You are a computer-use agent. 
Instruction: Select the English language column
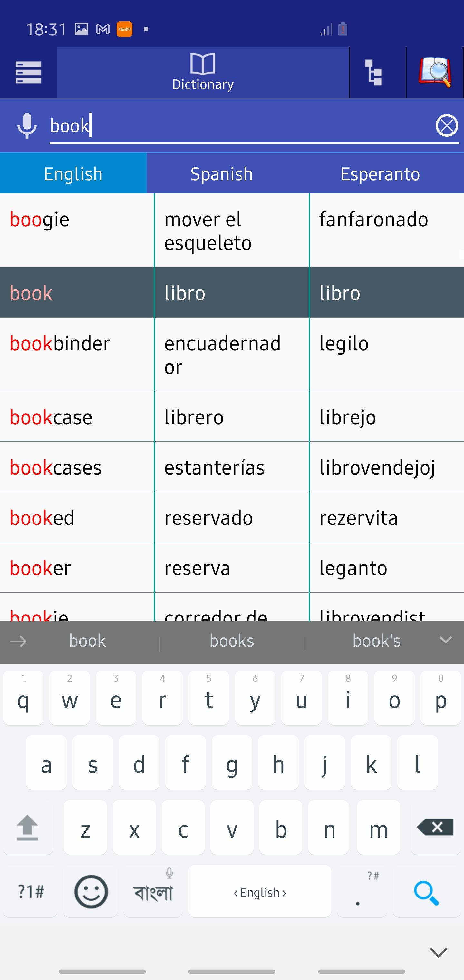[73, 174]
